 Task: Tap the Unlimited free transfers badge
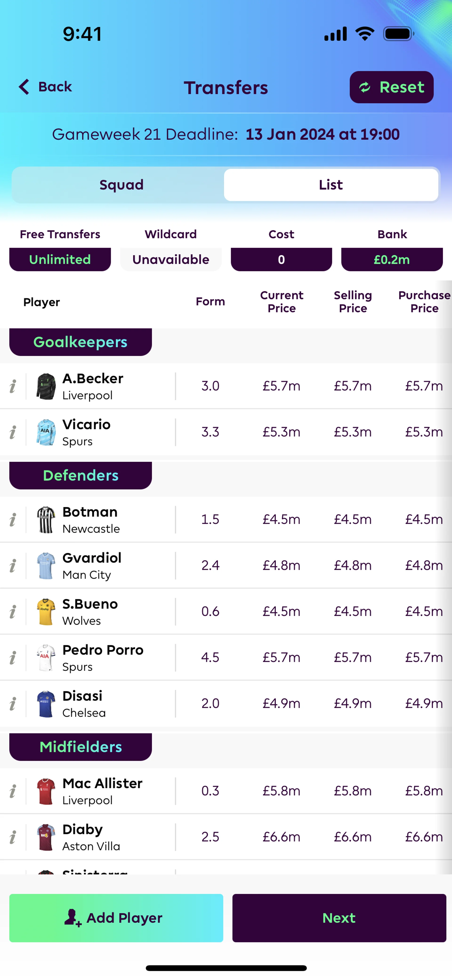point(60,259)
